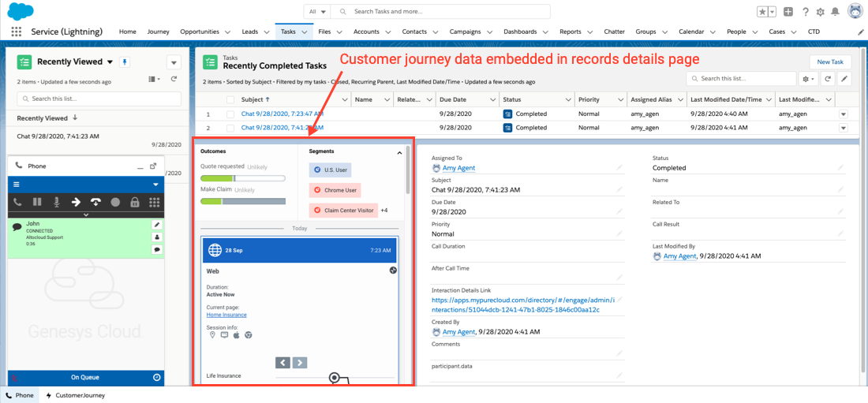The width and height of the screenshot is (868, 403).
Task: Open the Recently Viewed list view picker
Action: [x=110, y=62]
